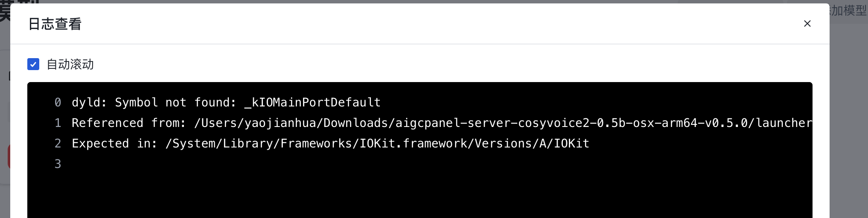Viewport: 868px width, 218px height.
Task: Click the dyld: prefix on the first log line
Action: [89, 103]
